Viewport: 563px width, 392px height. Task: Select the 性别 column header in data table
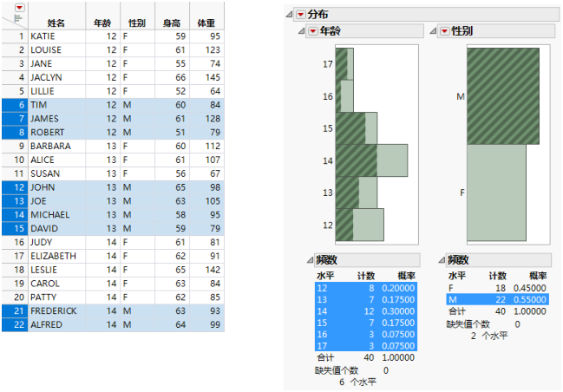(x=138, y=16)
